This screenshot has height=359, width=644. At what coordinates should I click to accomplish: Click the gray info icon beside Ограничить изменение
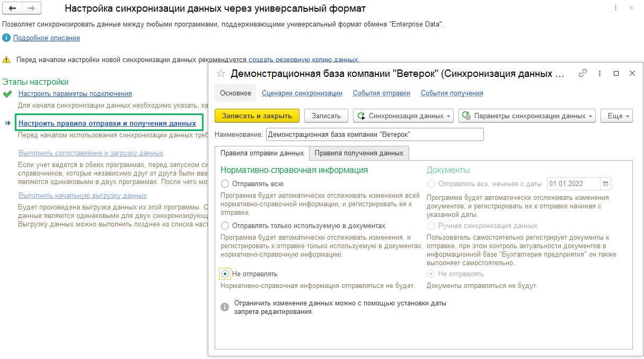click(x=225, y=307)
